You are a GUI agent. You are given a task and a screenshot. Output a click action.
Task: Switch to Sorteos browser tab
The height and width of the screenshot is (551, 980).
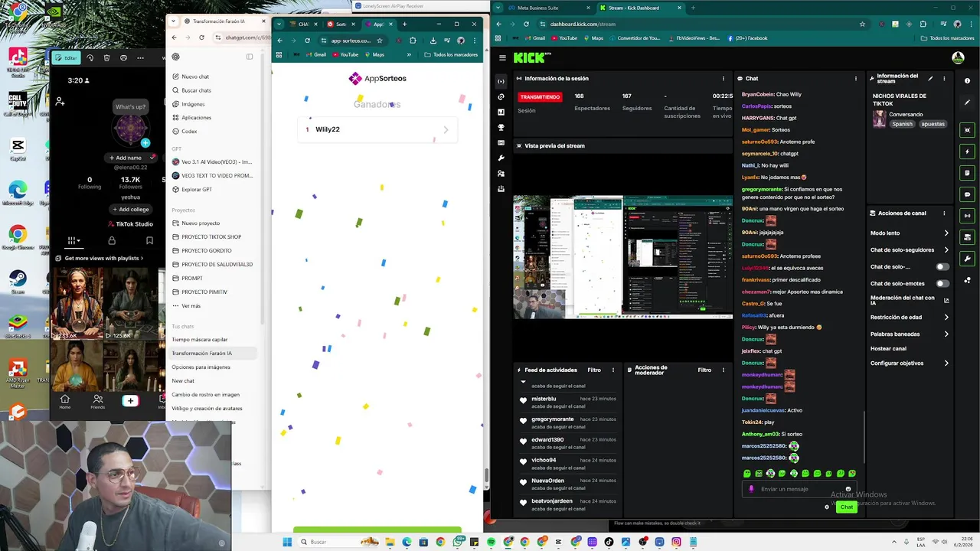tap(342, 24)
